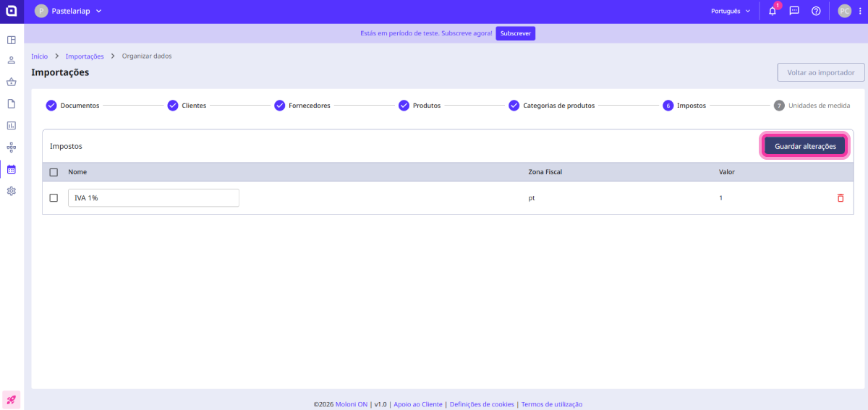This screenshot has width=868, height=410.
Task: Click the red delete icon for IVA 1%
Action: [840, 198]
